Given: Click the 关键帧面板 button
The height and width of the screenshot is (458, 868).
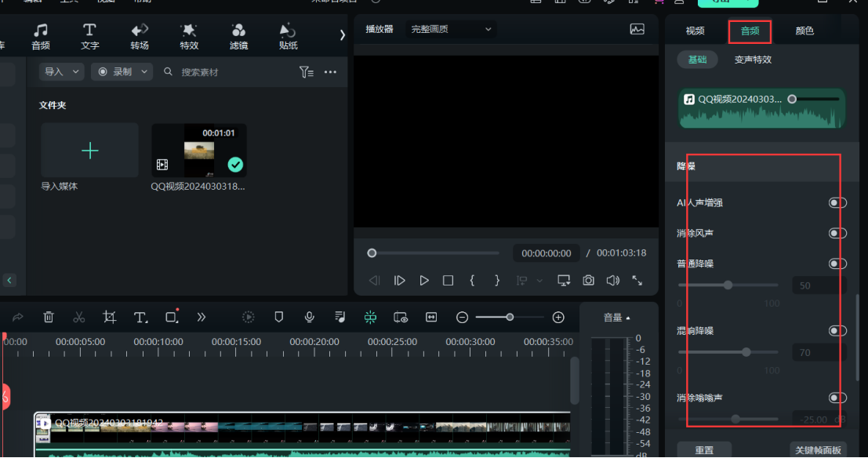Looking at the screenshot, I should tap(817, 450).
